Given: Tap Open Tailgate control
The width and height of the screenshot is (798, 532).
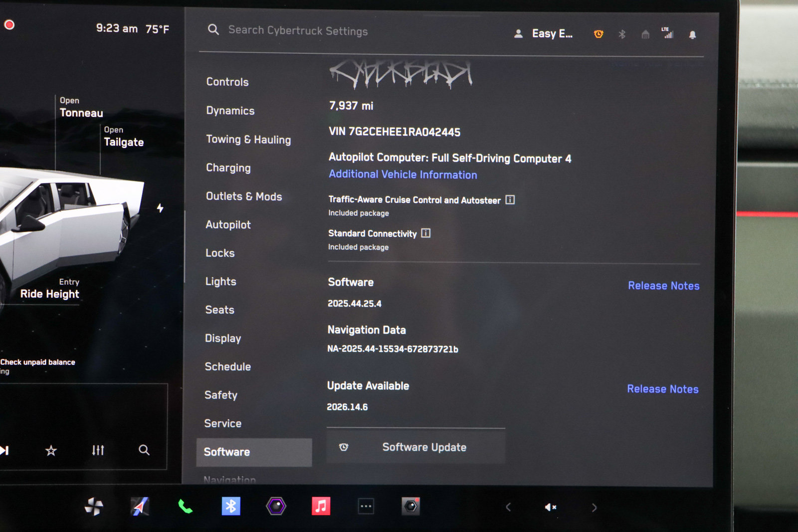Looking at the screenshot, I should coord(124,137).
